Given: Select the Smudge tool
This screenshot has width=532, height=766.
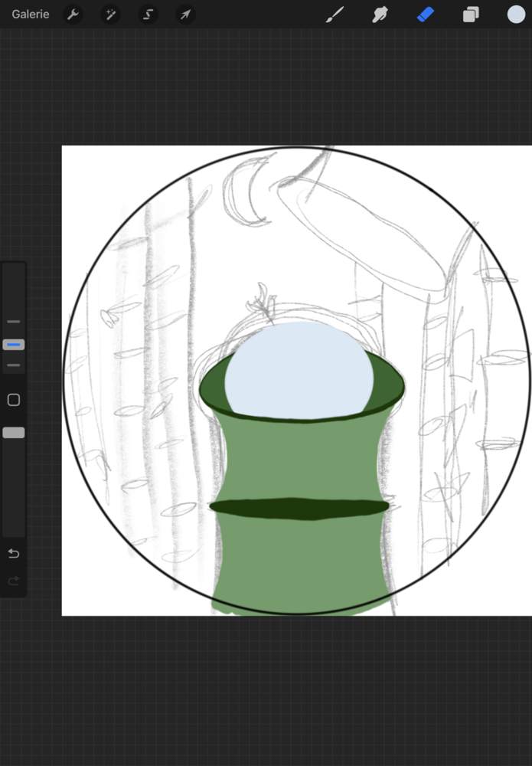Looking at the screenshot, I should (x=380, y=15).
